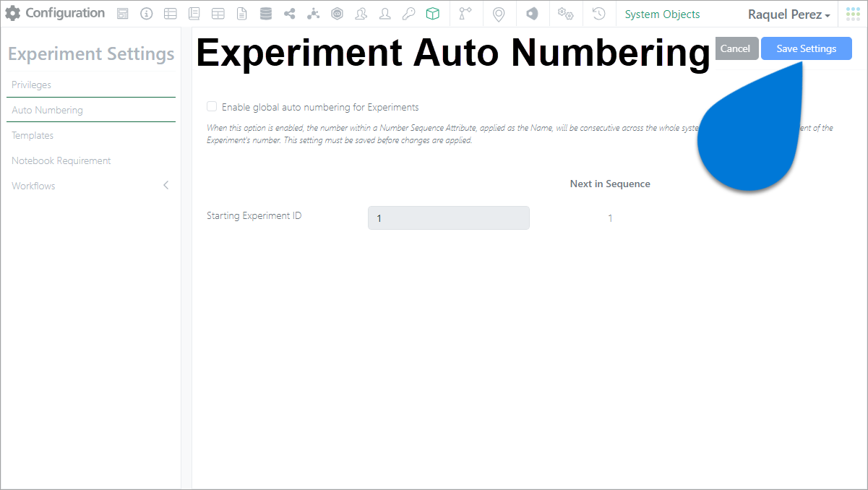Screen dimensions: 868x490
Task: Enable global auto numbering for Experiments checkbox
Action: (212, 107)
